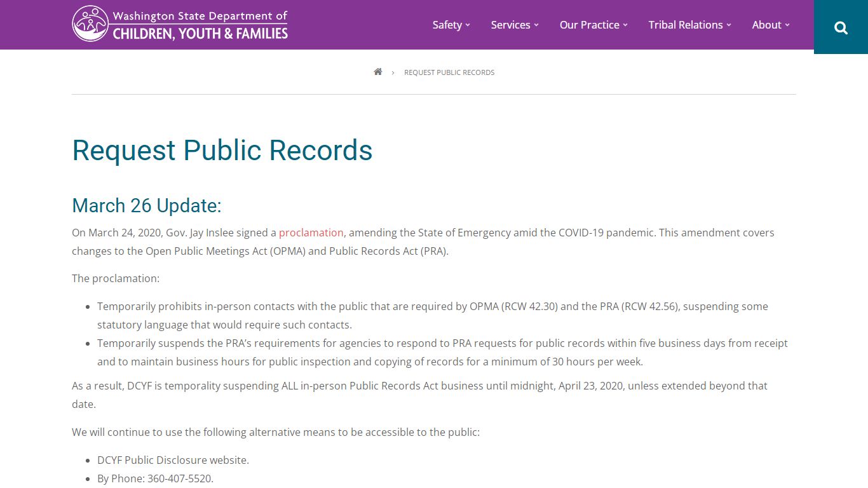The height and width of the screenshot is (488, 868).
Task: Click the home breadcrumb icon
Action: click(378, 72)
